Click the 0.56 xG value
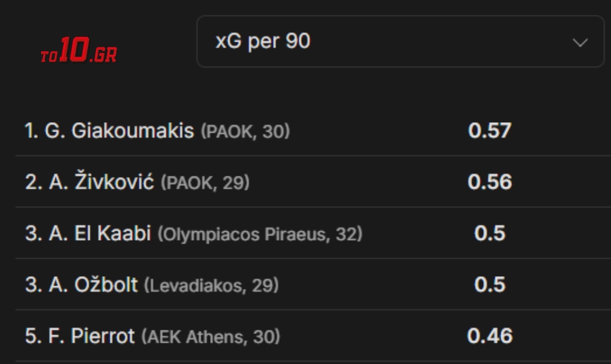Image resolution: width=611 pixels, height=364 pixels. pyautogui.click(x=489, y=182)
